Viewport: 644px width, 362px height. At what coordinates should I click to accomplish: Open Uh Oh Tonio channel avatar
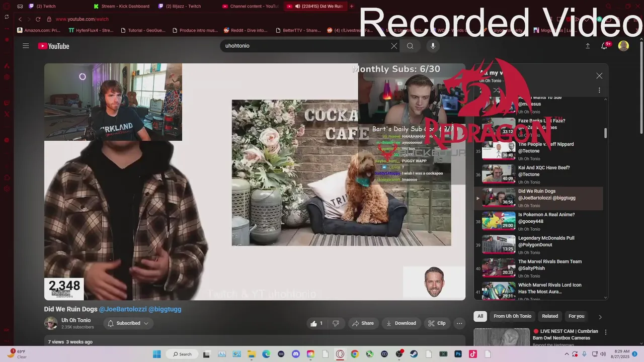click(50, 323)
